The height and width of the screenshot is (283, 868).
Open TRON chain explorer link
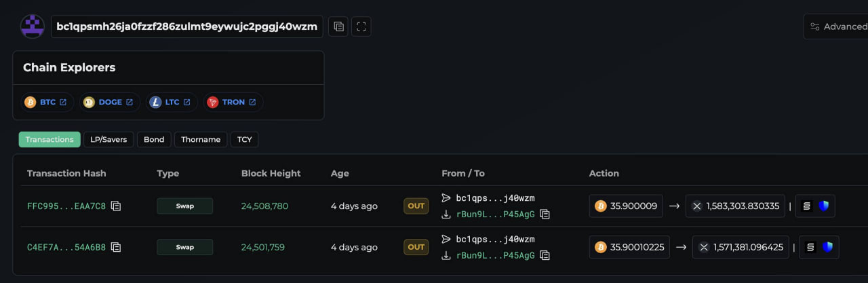point(233,102)
